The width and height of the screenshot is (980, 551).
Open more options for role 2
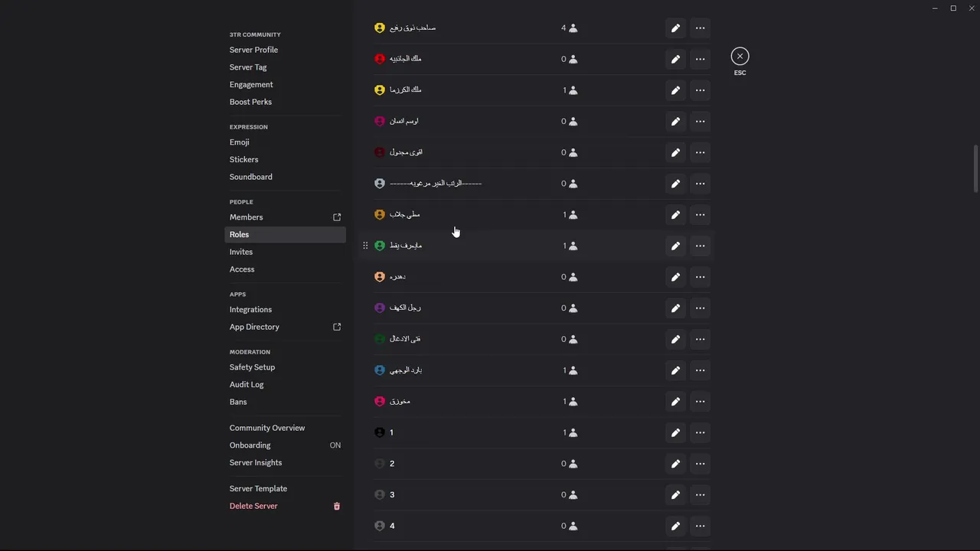700,464
